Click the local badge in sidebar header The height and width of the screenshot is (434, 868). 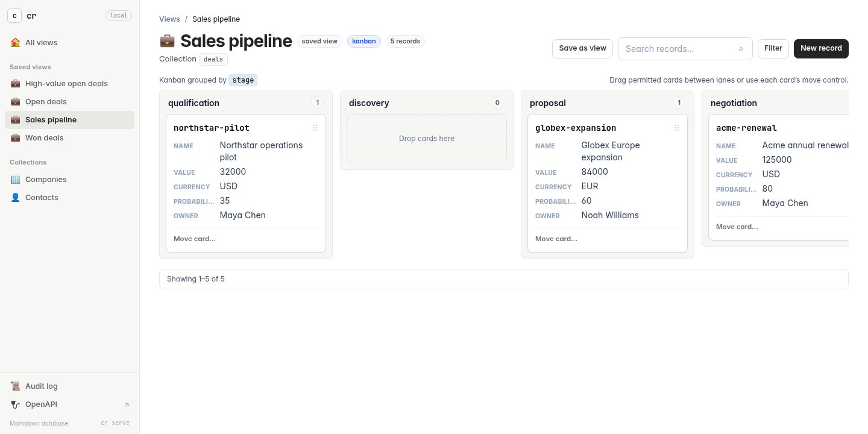pos(119,16)
